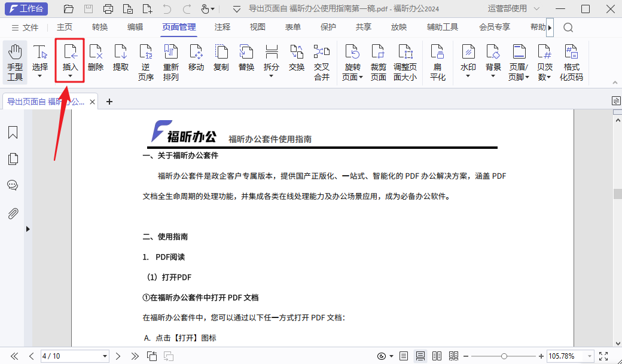
Task: Click the Delete pages (删除) icon
Action: [x=96, y=58]
